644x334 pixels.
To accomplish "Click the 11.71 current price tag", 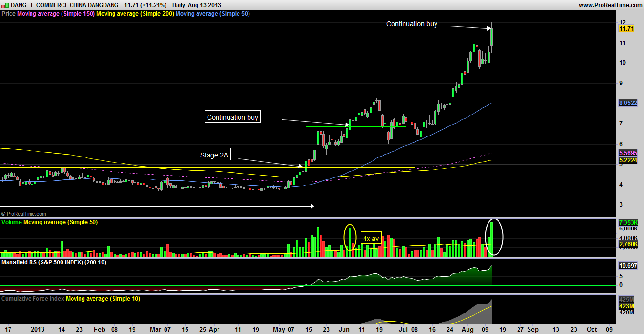I will [x=626, y=29].
